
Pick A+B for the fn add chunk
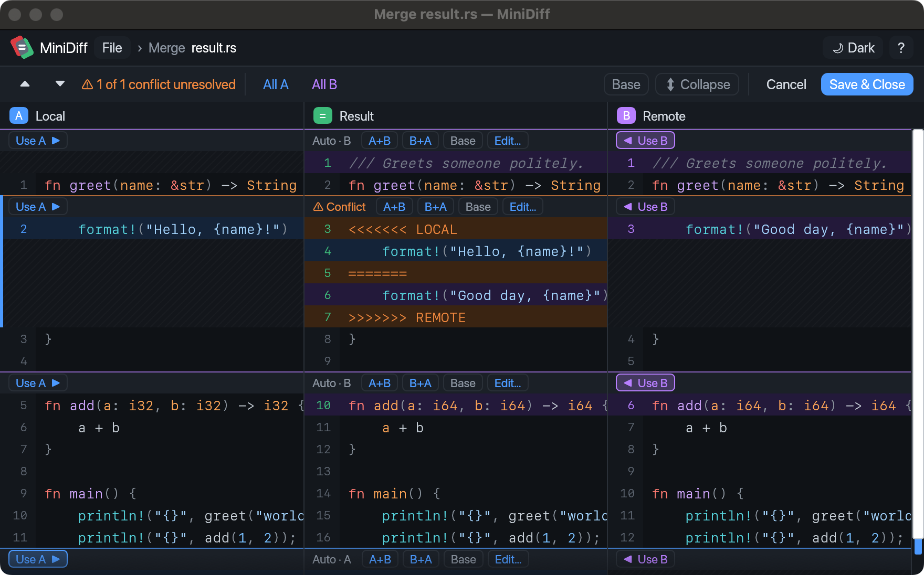380,383
